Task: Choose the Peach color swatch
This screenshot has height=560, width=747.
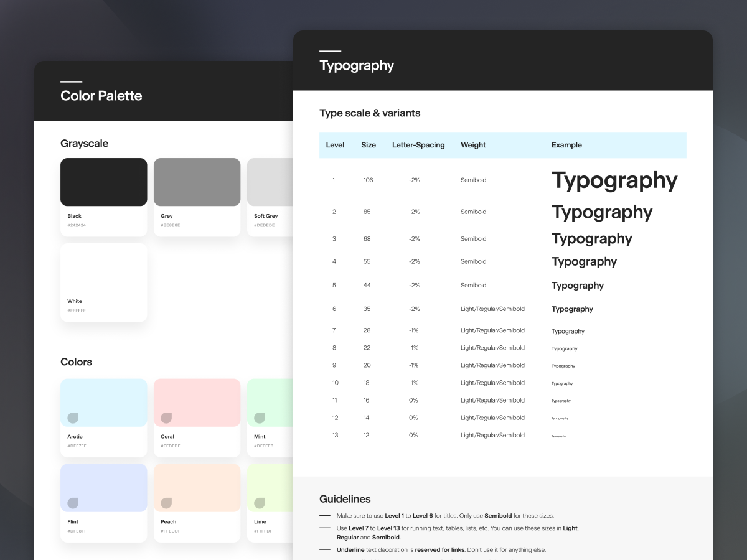Action: coord(197,488)
